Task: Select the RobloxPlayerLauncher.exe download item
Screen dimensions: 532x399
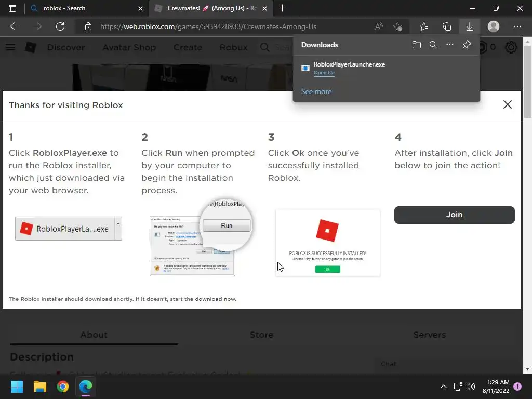Action: coord(386,68)
